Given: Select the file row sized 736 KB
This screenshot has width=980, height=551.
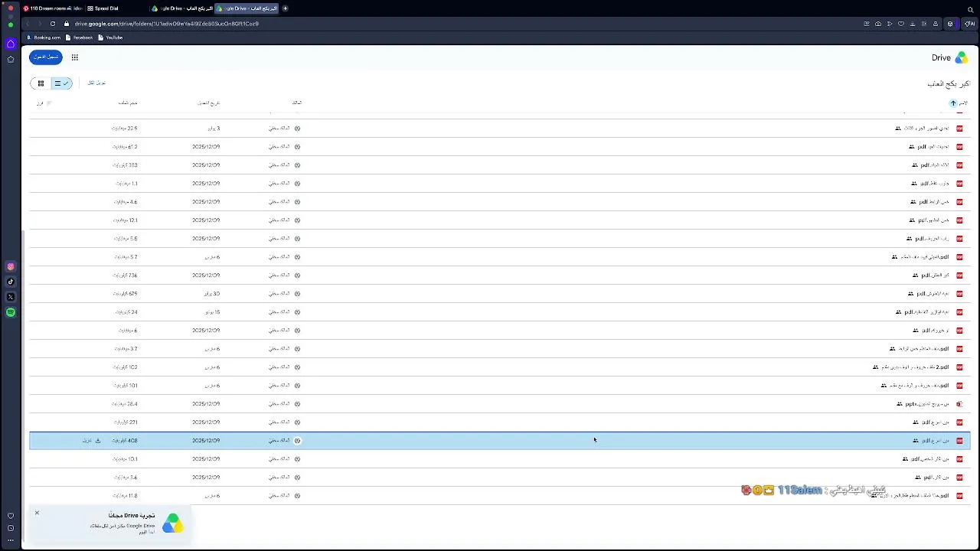Looking at the screenshot, I should 500,275.
